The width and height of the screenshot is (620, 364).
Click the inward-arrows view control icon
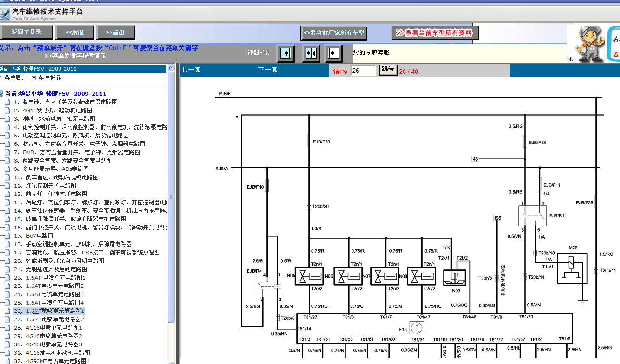click(311, 53)
